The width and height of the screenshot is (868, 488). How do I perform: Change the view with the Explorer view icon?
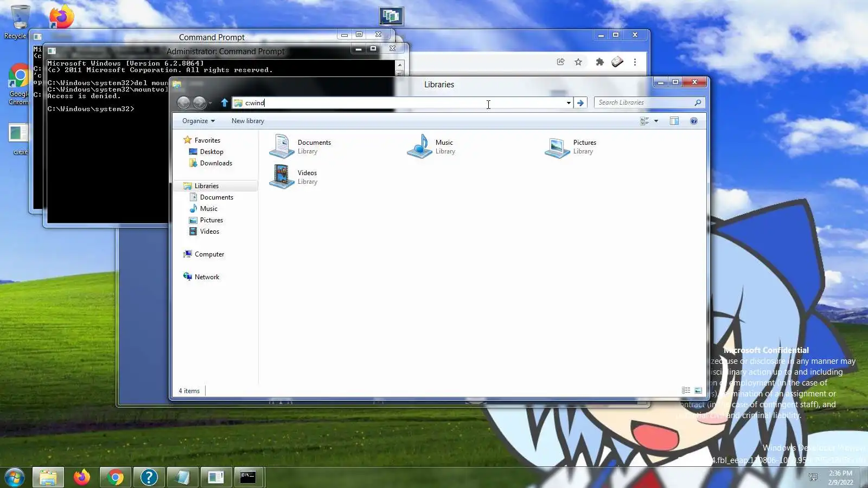tap(644, 121)
